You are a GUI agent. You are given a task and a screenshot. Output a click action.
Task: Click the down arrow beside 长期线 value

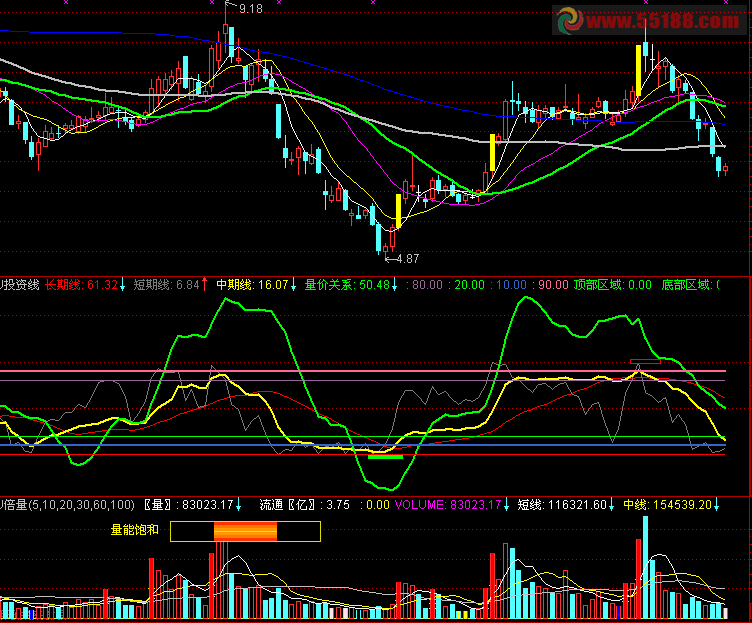point(123,284)
